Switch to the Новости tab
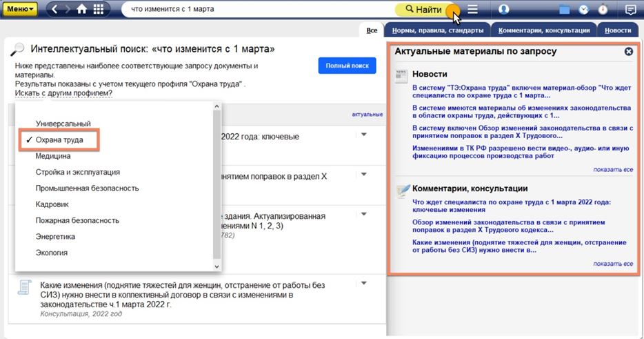This screenshot has width=644, height=339. pos(618,30)
